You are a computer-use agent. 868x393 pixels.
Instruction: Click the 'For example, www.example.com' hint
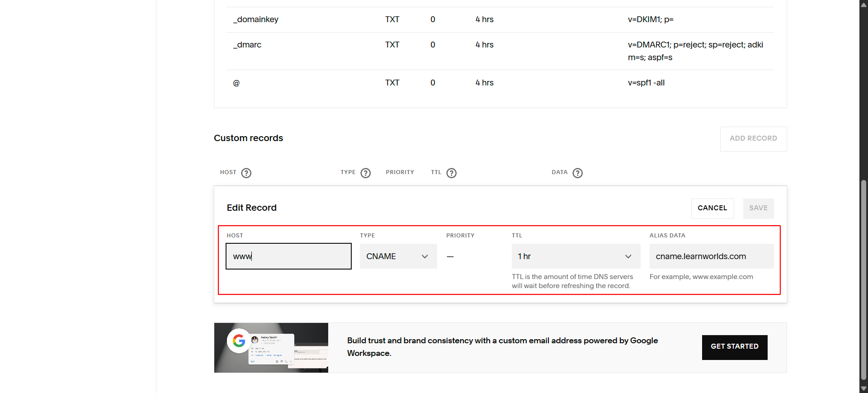point(702,277)
